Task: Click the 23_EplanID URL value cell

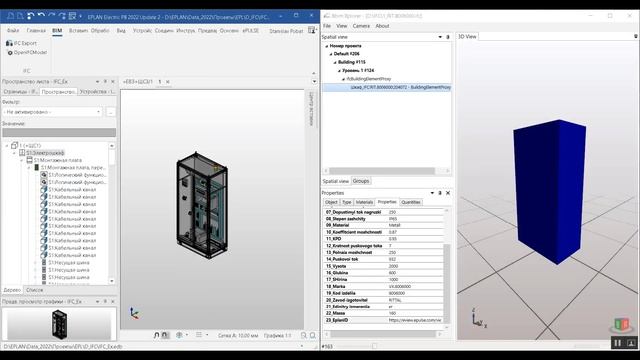Action: (x=415, y=320)
